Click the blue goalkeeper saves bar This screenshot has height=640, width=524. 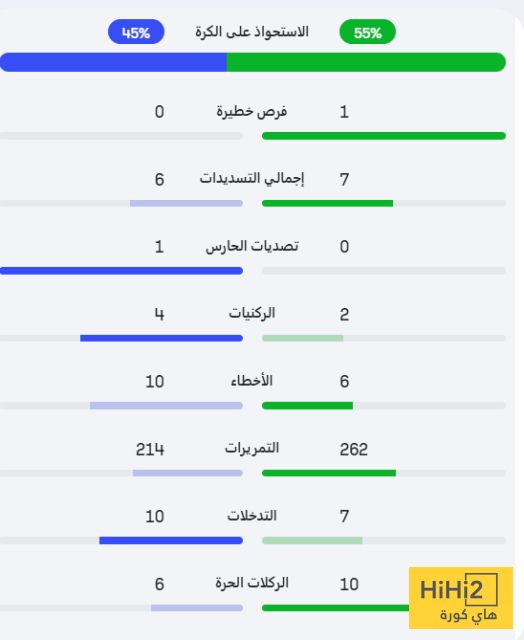point(121,271)
